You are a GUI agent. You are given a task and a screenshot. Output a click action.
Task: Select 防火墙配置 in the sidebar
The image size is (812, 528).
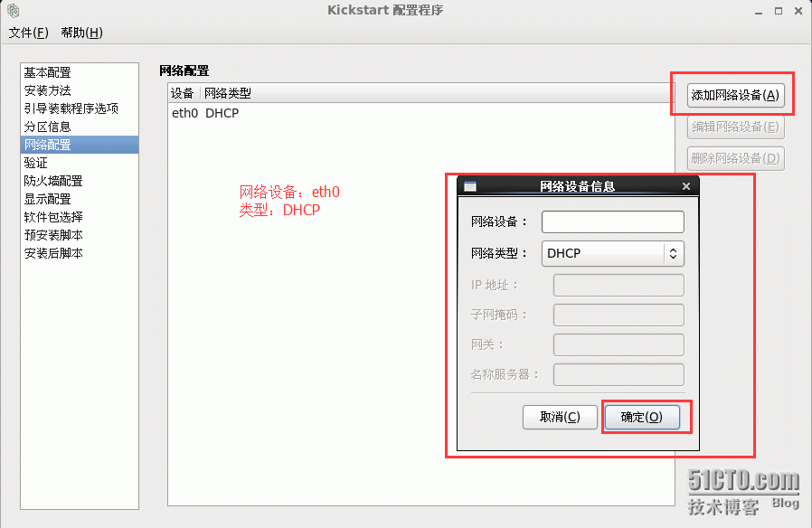(80, 181)
